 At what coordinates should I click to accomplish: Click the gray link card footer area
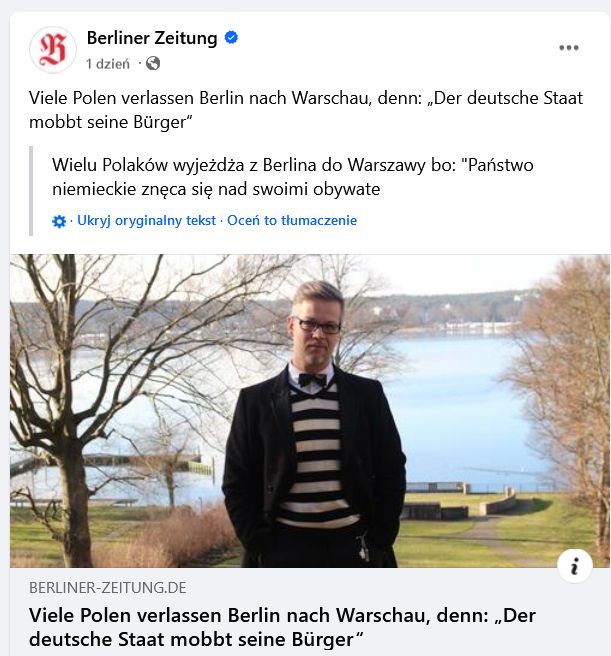(x=310, y=612)
